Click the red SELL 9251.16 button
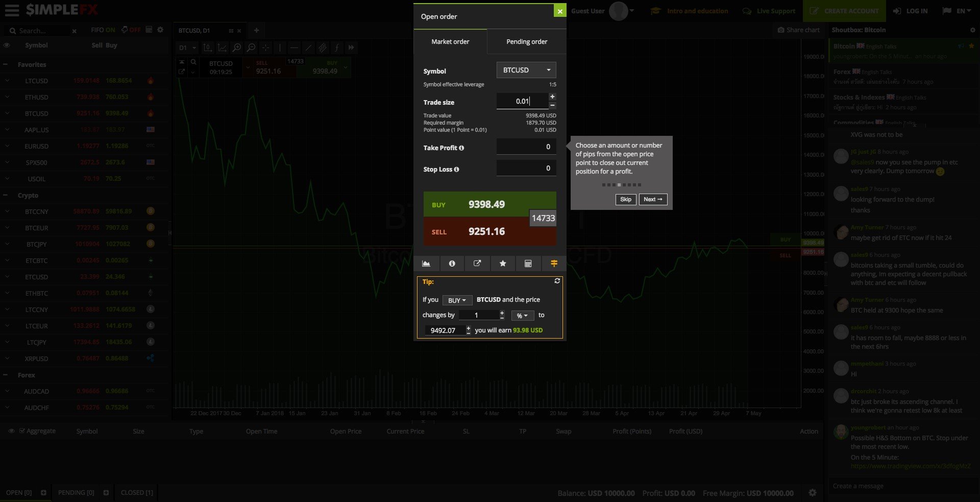The image size is (980, 502). tap(477, 232)
